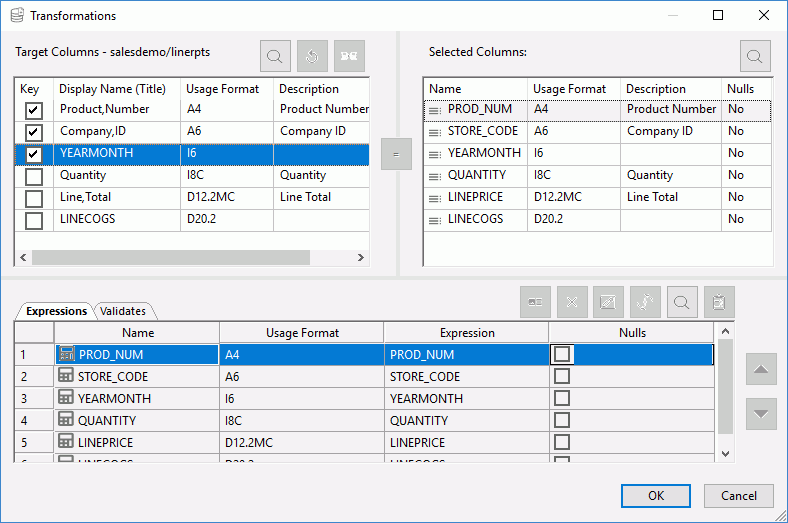
Task: Toggle Nulls checkbox for LINEPRICE expression
Action: pyautogui.click(x=562, y=442)
